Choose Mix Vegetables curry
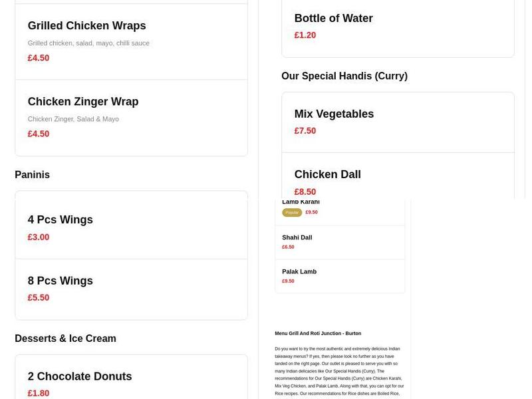Viewport: 532px width, 399px height. (x=334, y=114)
